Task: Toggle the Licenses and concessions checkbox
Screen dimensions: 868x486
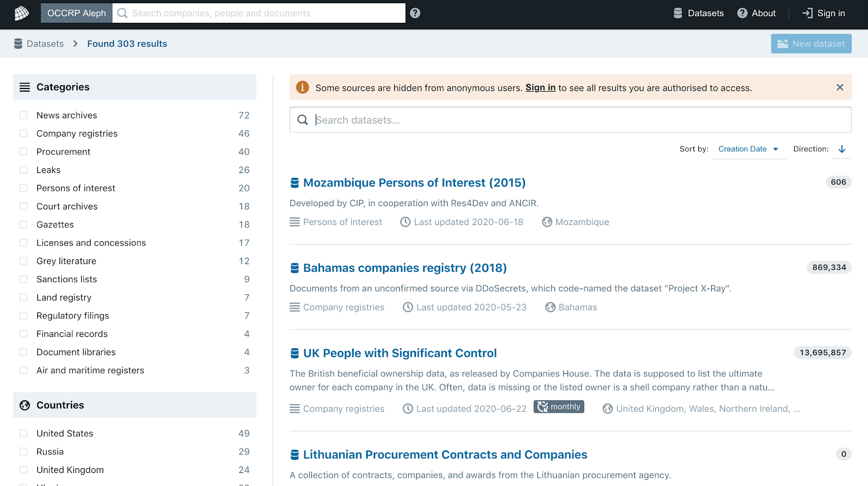Action: point(23,243)
